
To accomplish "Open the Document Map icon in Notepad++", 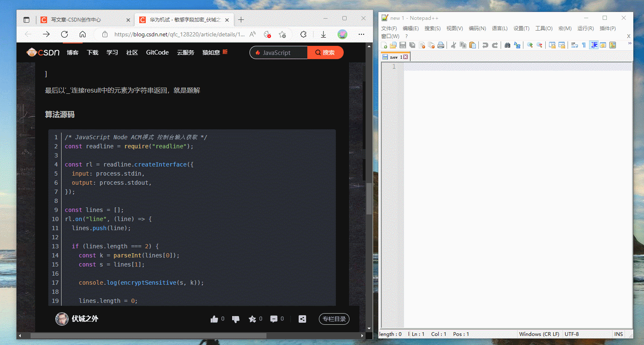I will (x=613, y=45).
